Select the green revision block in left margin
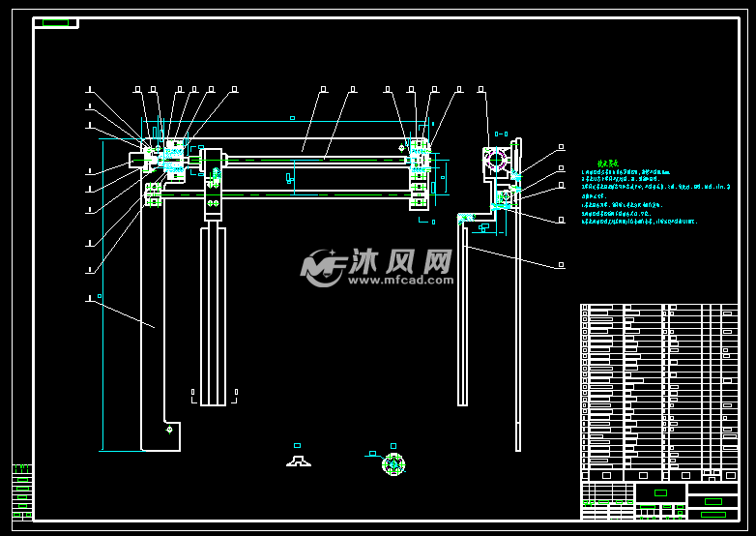 (22, 492)
